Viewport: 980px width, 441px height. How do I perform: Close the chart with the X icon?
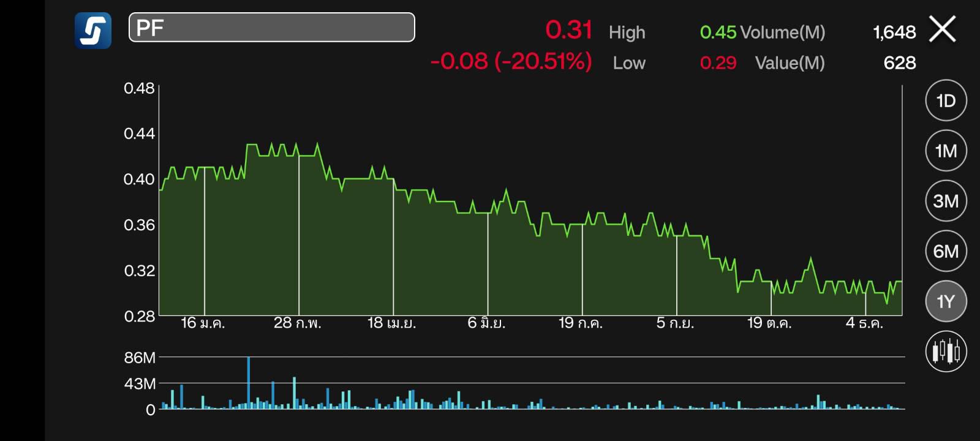pyautogui.click(x=943, y=29)
